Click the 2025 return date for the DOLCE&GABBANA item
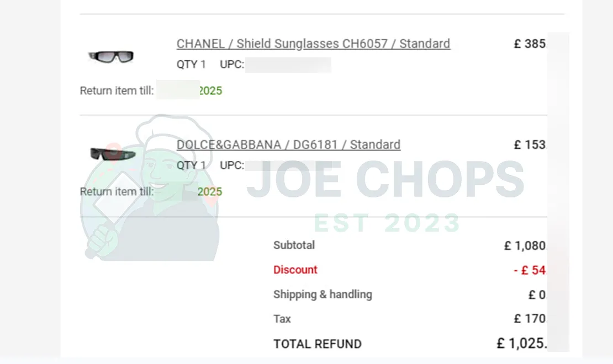 [209, 191]
